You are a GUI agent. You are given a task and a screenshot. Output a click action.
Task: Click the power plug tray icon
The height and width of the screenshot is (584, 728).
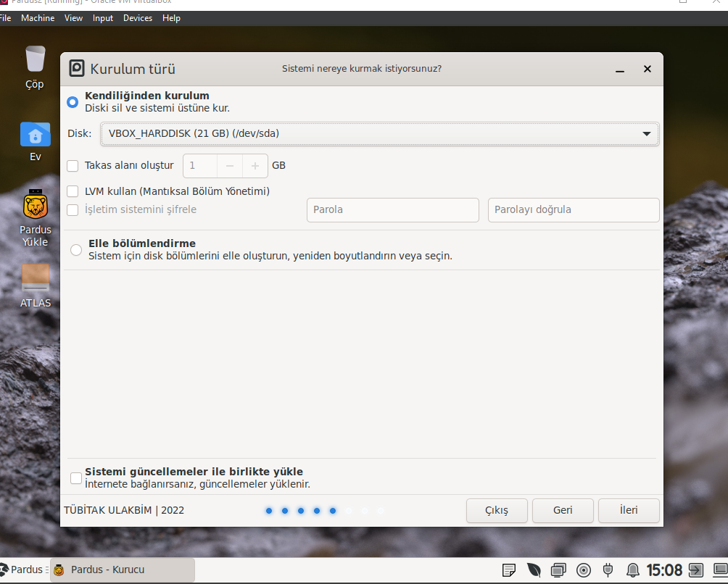click(608, 570)
